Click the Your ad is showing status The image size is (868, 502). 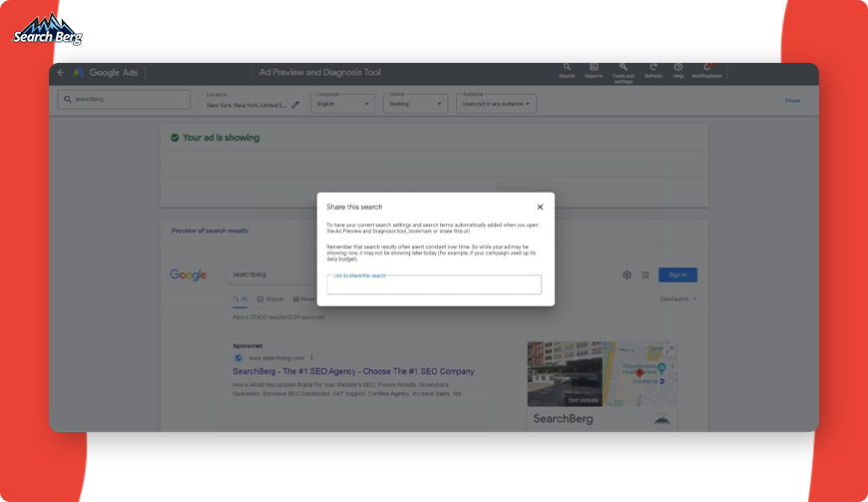220,138
